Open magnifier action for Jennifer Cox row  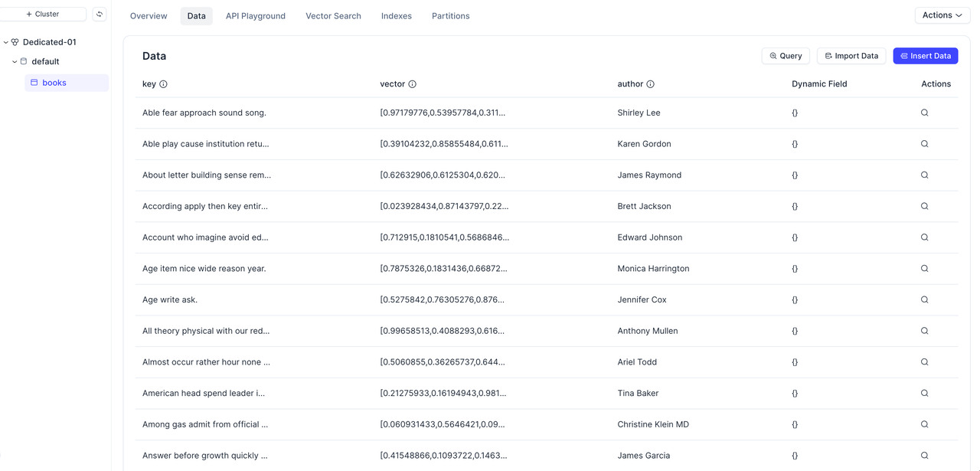coord(924,299)
